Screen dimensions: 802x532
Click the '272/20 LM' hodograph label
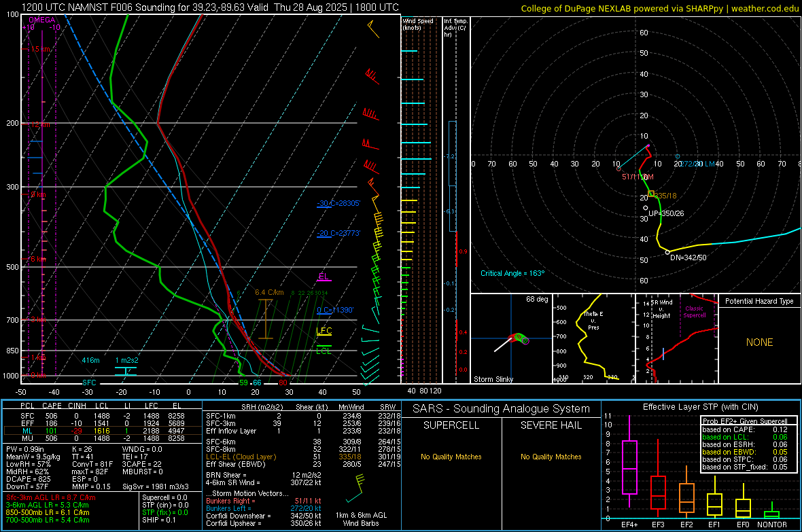click(697, 164)
